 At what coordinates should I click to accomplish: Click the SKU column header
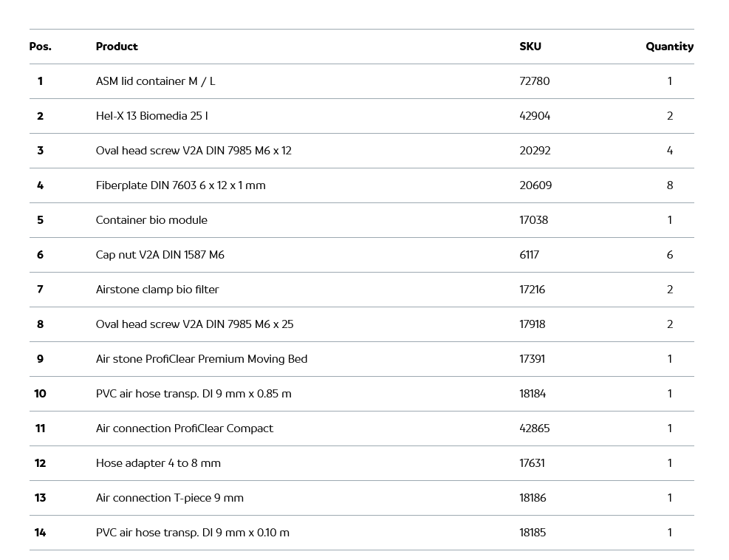click(530, 47)
